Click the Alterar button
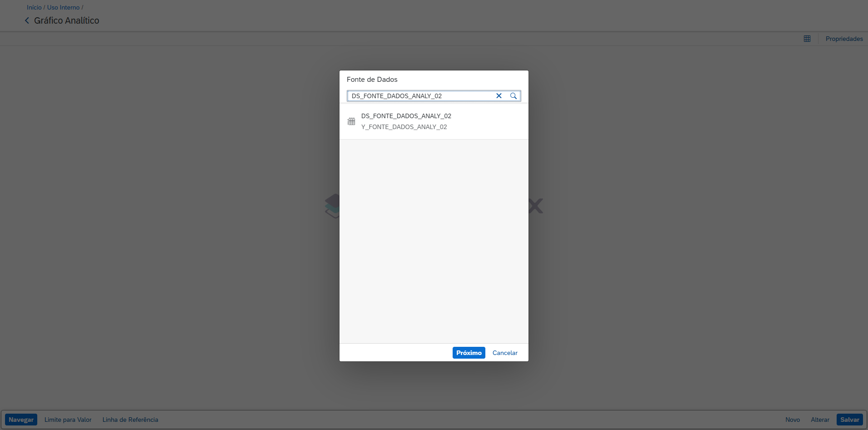 (x=820, y=420)
